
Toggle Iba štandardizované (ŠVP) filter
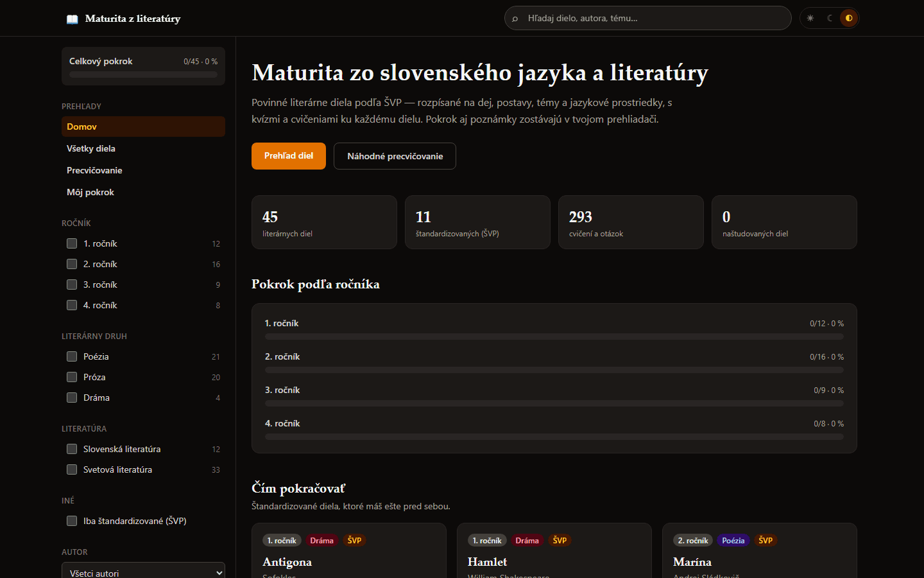pyautogui.click(x=72, y=521)
